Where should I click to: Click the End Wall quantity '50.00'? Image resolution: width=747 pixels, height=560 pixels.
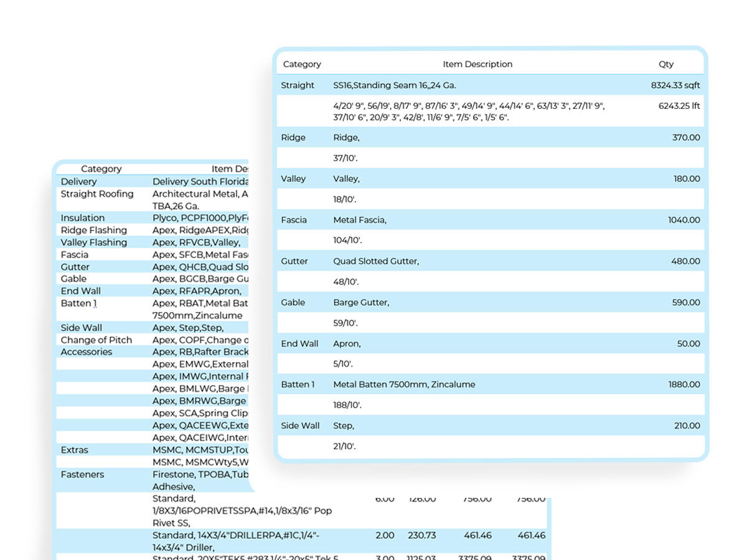point(688,343)
